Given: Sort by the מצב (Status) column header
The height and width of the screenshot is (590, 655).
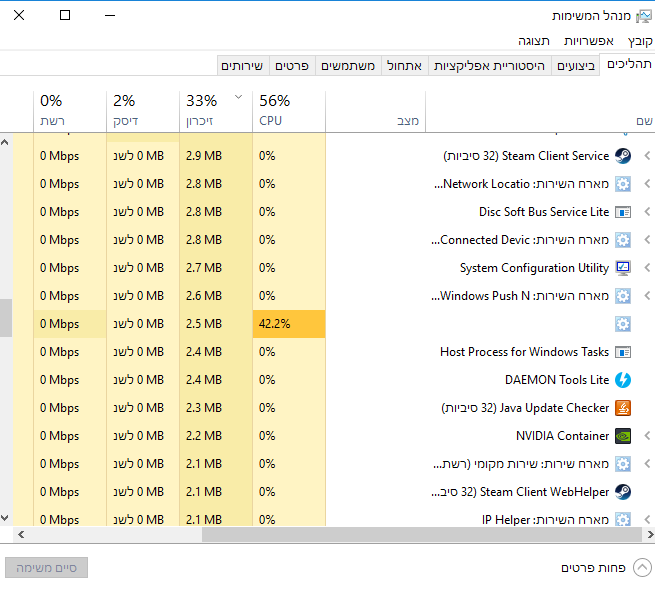Looking at the screenshot, I should (376, 111).
